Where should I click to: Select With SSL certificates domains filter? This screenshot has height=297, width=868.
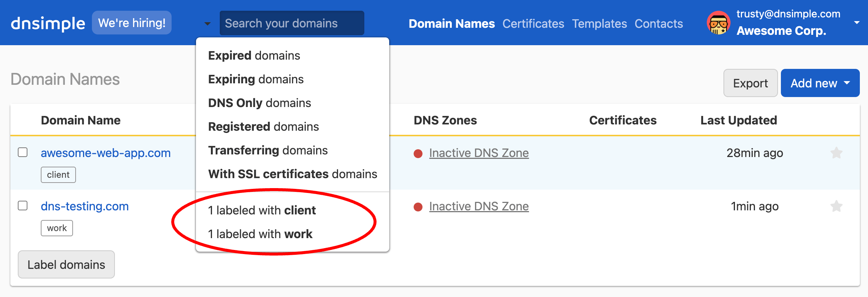point(292,174)
